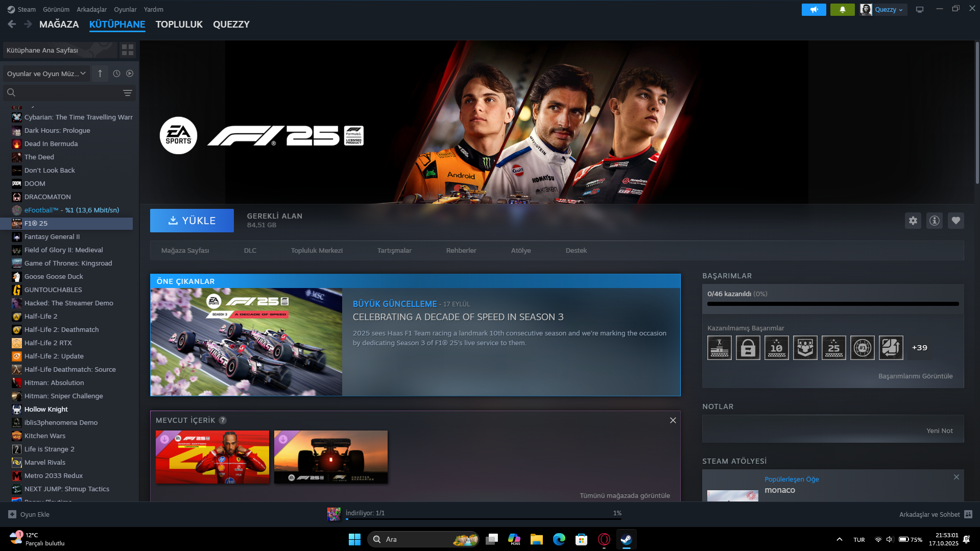Show hidden system tray icons
This screenshot has width=980, height=551.
click(x=839, y=539)
